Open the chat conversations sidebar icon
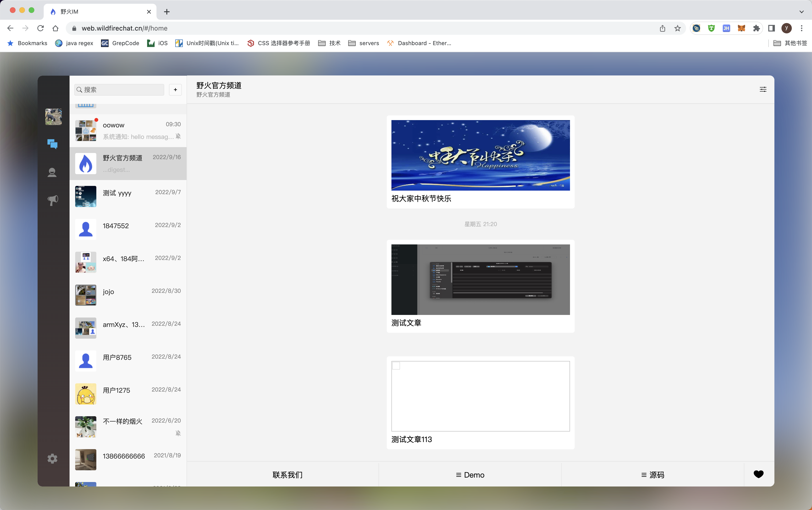Screen dimensions: 812x510 pos(52,144)
